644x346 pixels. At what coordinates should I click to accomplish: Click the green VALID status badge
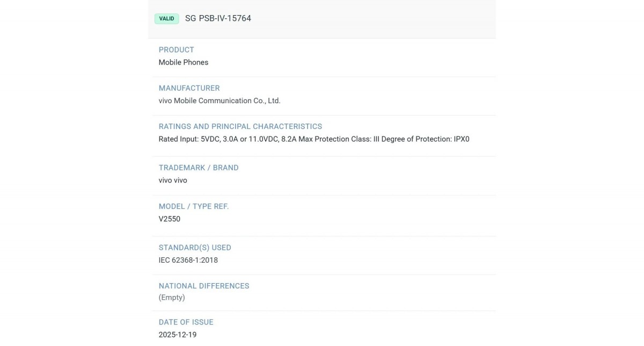pos(166,19)
